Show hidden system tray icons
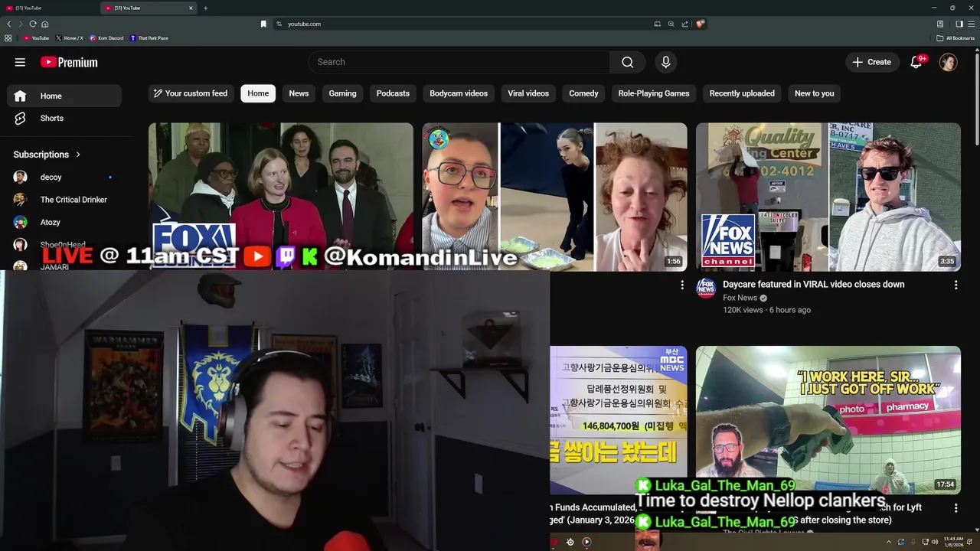This screenshot has width=980, height=551. tap(889, 542)
